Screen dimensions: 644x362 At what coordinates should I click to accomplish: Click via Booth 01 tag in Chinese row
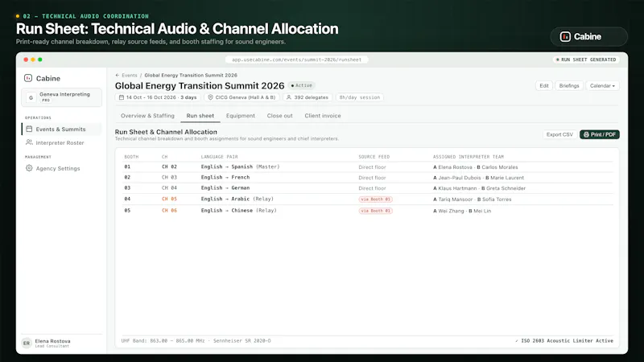375,211
